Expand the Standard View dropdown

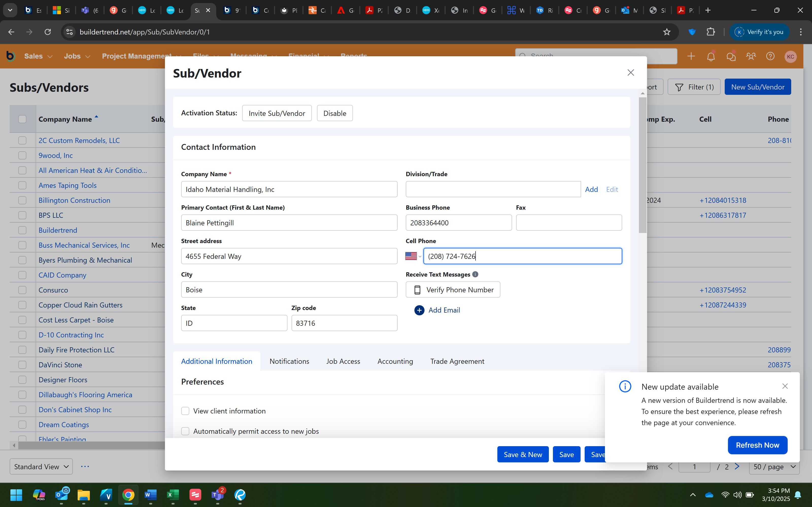pos(41,466)
